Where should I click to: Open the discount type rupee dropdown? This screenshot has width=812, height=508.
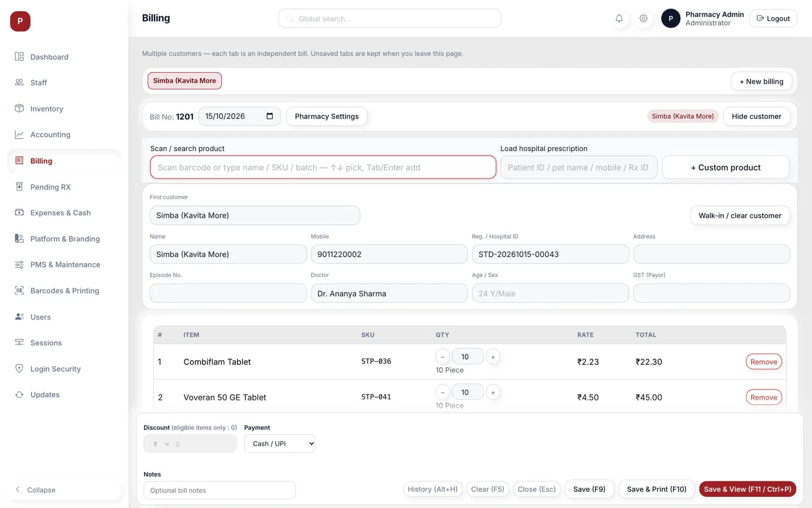pos(161,444)
